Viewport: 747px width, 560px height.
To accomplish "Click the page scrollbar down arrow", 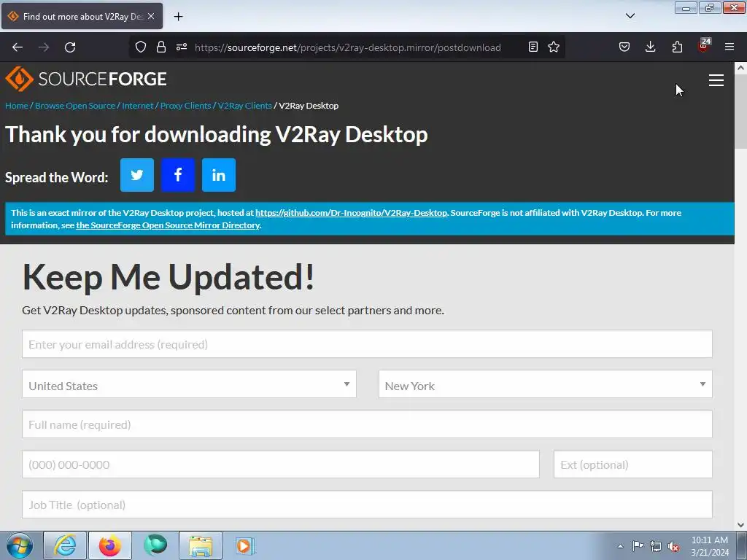I will 741,525.
